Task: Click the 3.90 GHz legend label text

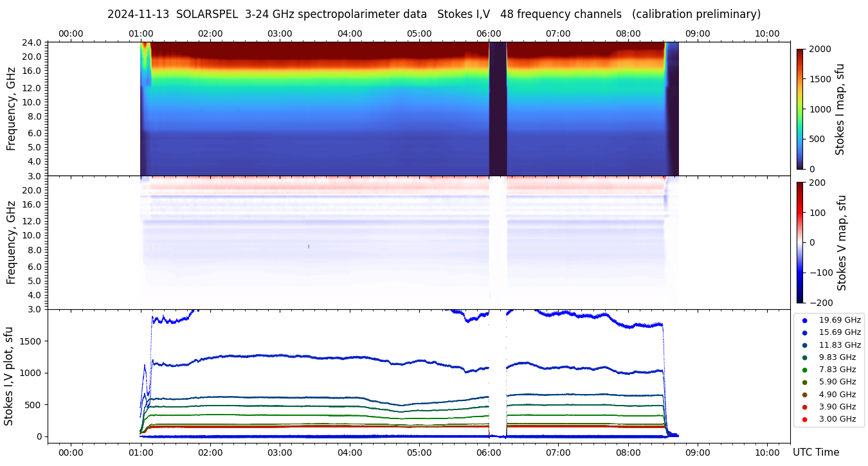Action: 837,407
